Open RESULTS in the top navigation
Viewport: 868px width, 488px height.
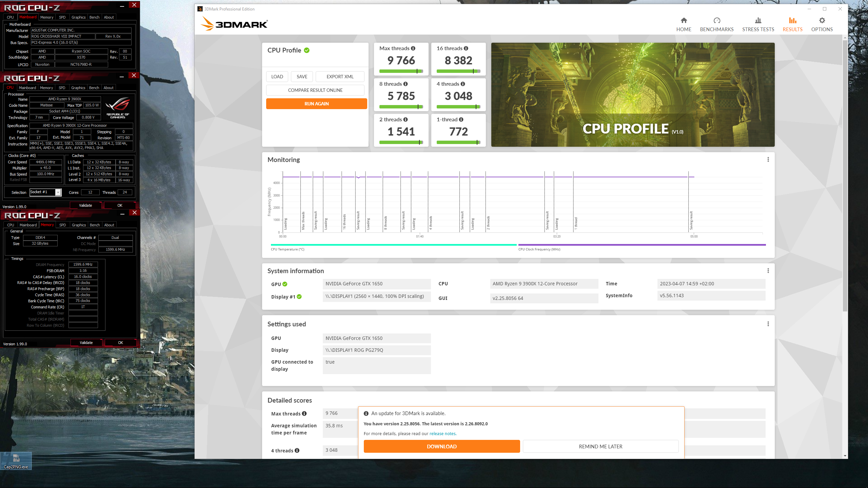click(x=792, y=25)
